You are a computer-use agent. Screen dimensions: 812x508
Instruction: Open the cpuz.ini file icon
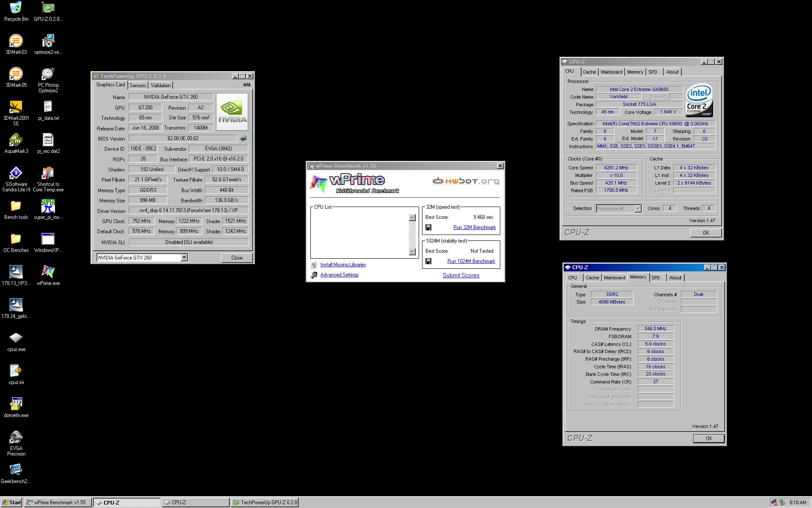pos(16,375)
